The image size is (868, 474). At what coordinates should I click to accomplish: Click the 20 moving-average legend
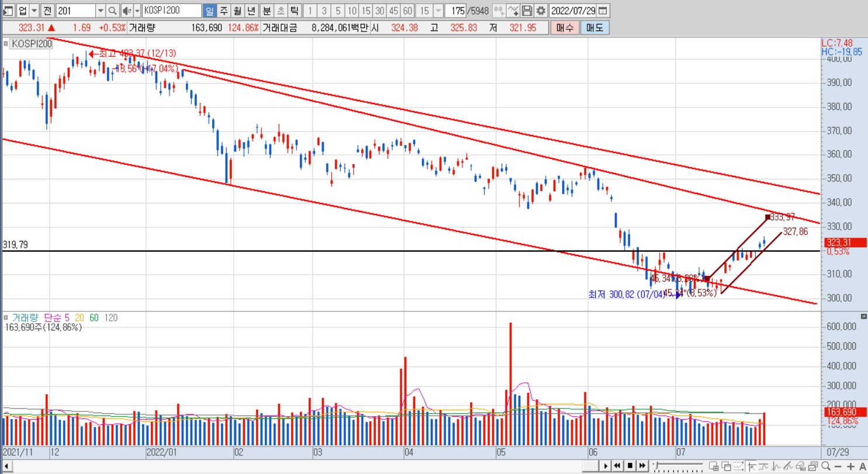point(79,317)
